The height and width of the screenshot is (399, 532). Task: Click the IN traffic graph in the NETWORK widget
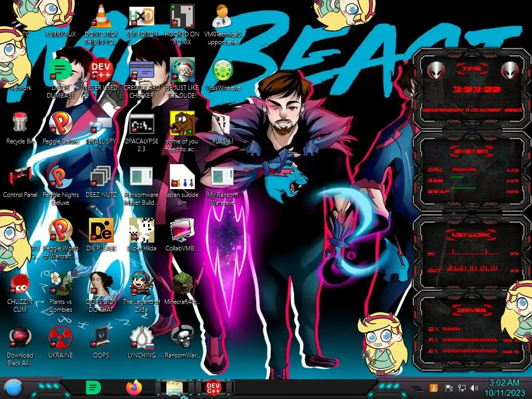472,252
